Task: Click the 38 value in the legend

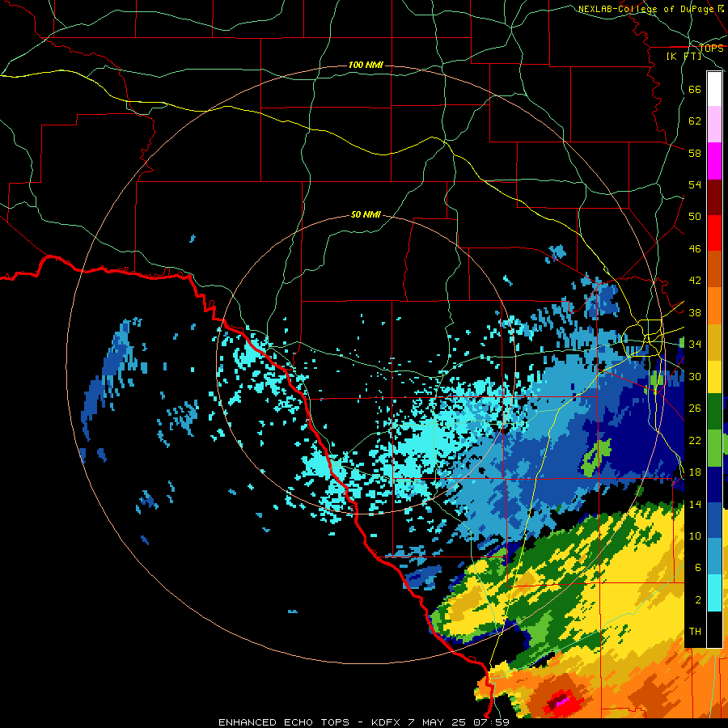Action: pyautogui.click(x=695, y=312)
